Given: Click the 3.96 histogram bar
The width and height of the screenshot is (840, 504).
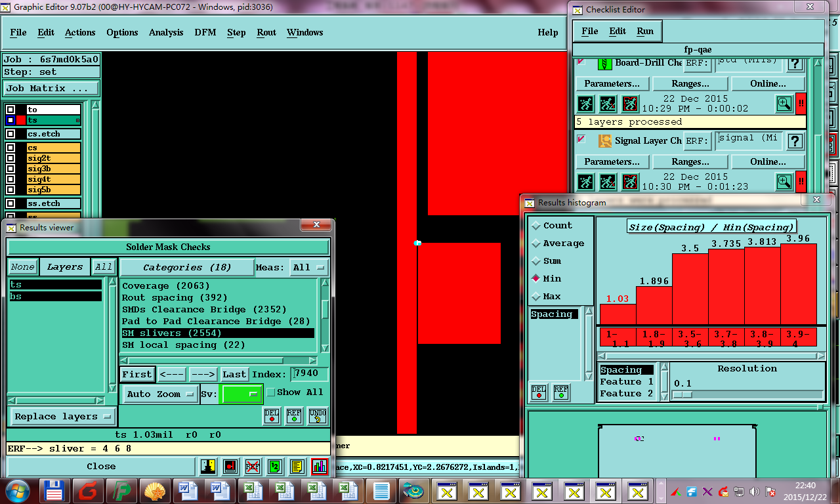Looking at the screenshot, I should click(x=798, y=283).
